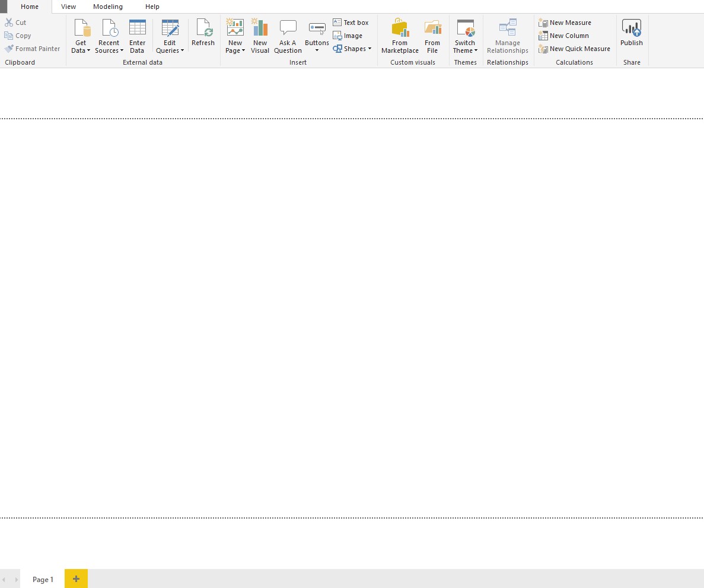704x588 pixels.
Task: Click the File menu button beside Home
Action: point(4,7)
